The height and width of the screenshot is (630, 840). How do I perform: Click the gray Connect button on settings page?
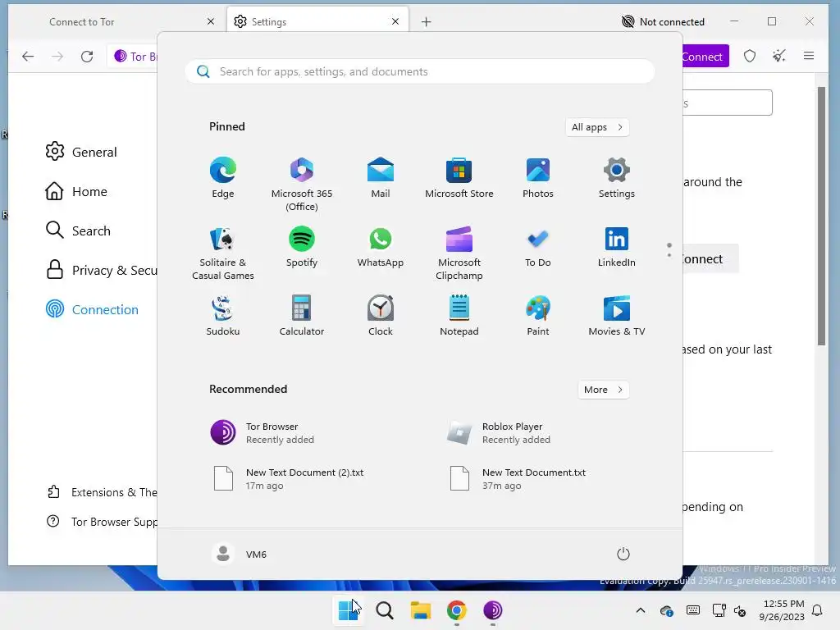point(710,258)
